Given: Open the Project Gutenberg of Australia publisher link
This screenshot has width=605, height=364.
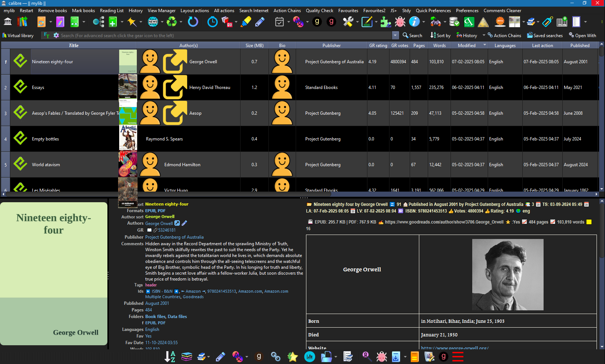Looking at the screenshot, I should click(174, 237).
